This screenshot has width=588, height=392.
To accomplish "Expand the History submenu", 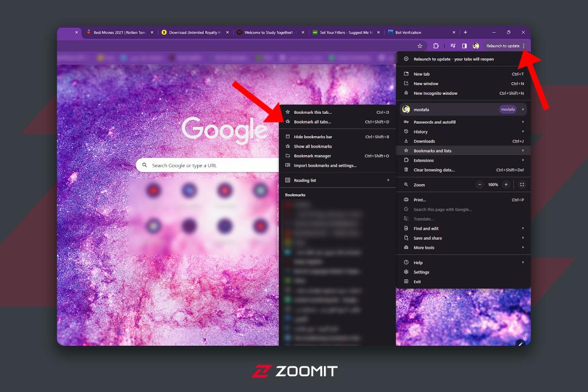I will pyautogui.click(x=463, y=132).
